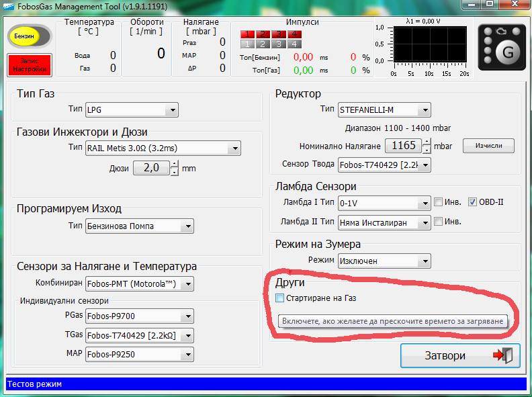
Task: Click red injector impulse indicator 4
Action: click(x=294, y=34)
